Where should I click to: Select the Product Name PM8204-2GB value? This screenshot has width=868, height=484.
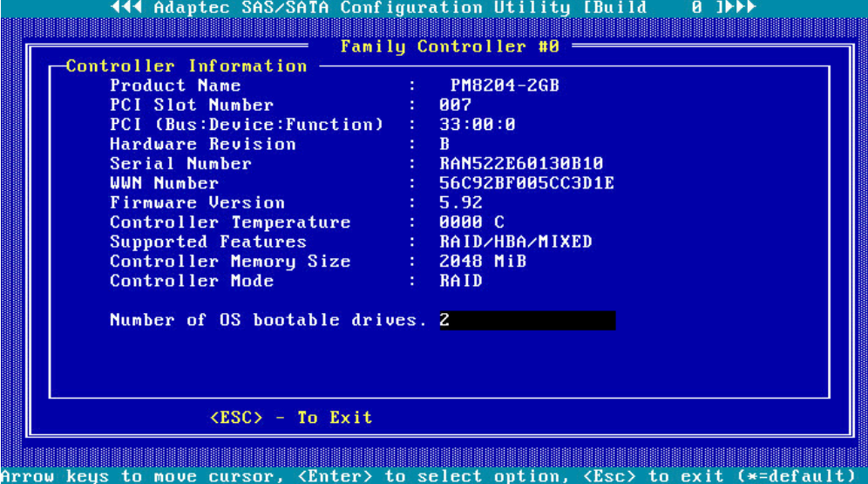(x=505, y=85)
